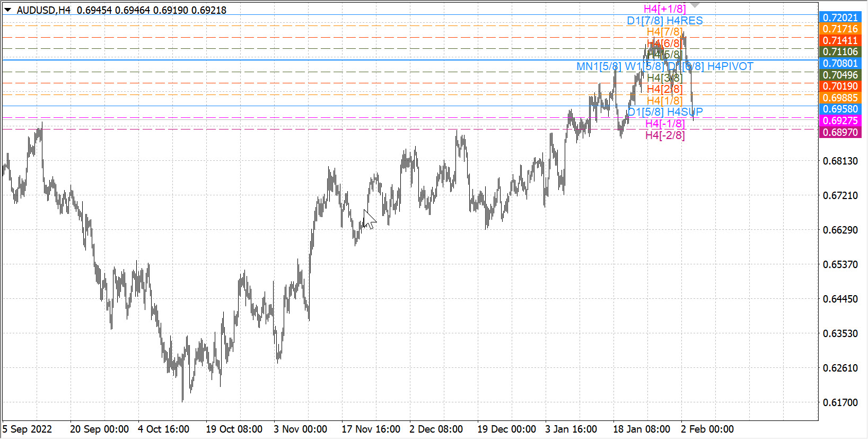Viewport: 868px width, 439px height.
Task: Click the H4[+1/8] level label
Action: tap(664, 9)
